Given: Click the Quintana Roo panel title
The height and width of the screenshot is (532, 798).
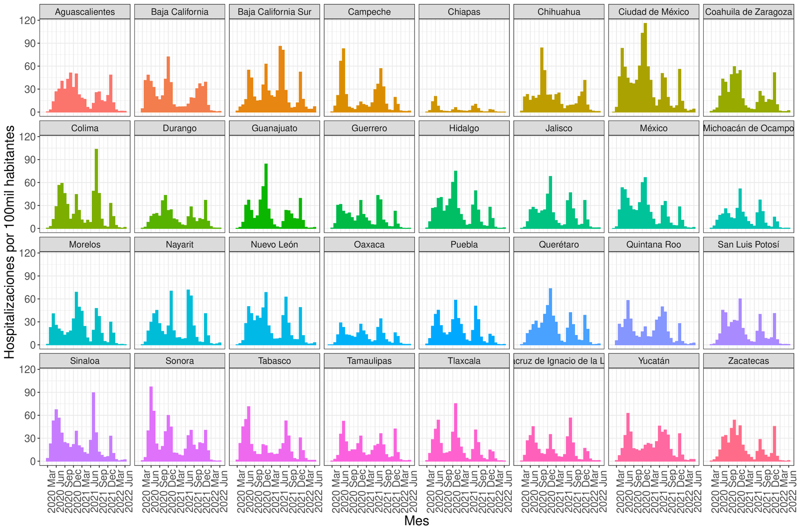Looking at the screenshot, I should tap(653, 244).
